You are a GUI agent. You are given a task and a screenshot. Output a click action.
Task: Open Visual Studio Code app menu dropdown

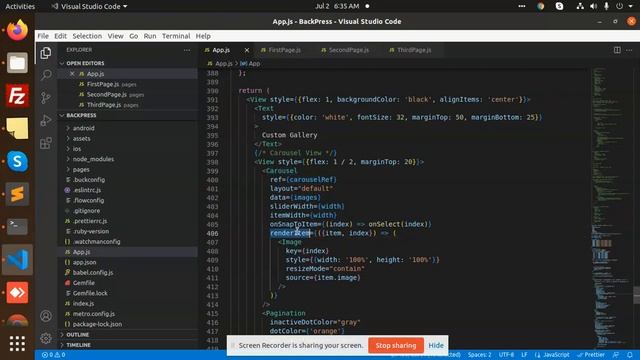[x=89, y=6]
